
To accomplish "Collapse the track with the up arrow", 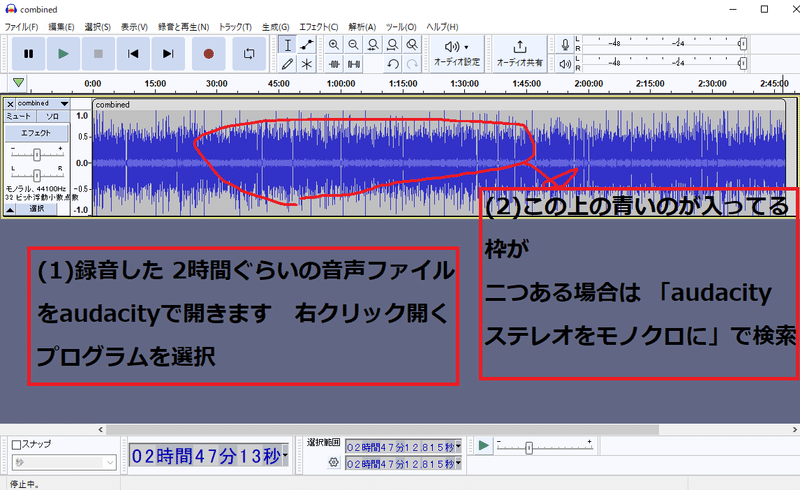I will [10, 209].
